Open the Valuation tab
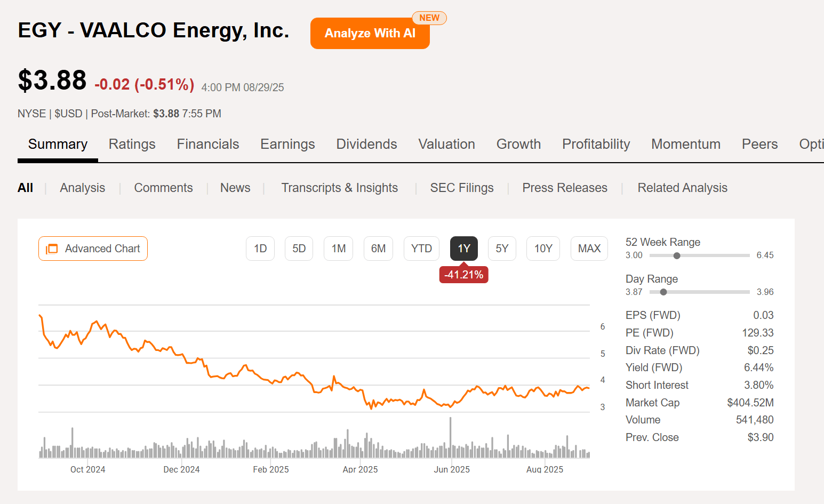The width and height of the screenshot is (824, 504). coord(446,144)
